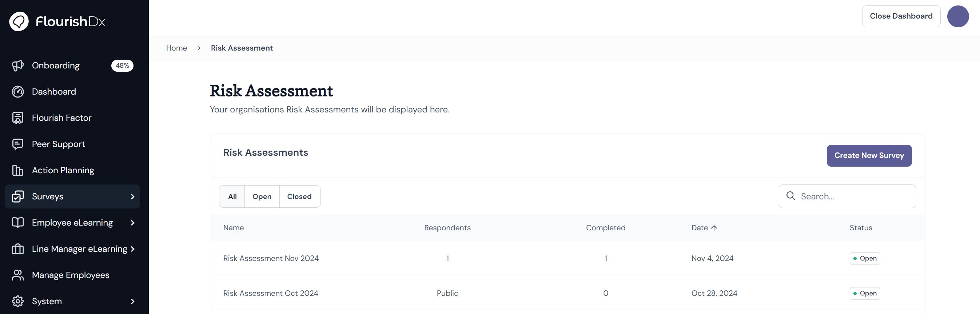
Task: Click the Surveys checkbox icon
Action: [x=17, y=197]
